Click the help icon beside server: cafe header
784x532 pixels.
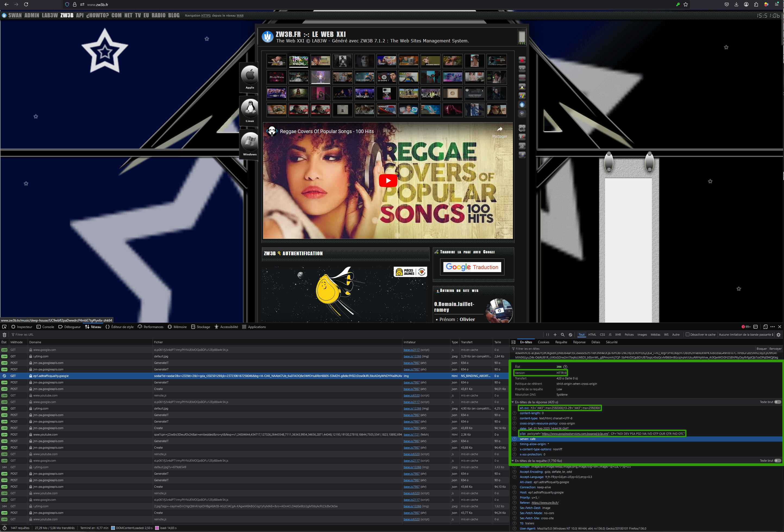click(x=515, y=439)
